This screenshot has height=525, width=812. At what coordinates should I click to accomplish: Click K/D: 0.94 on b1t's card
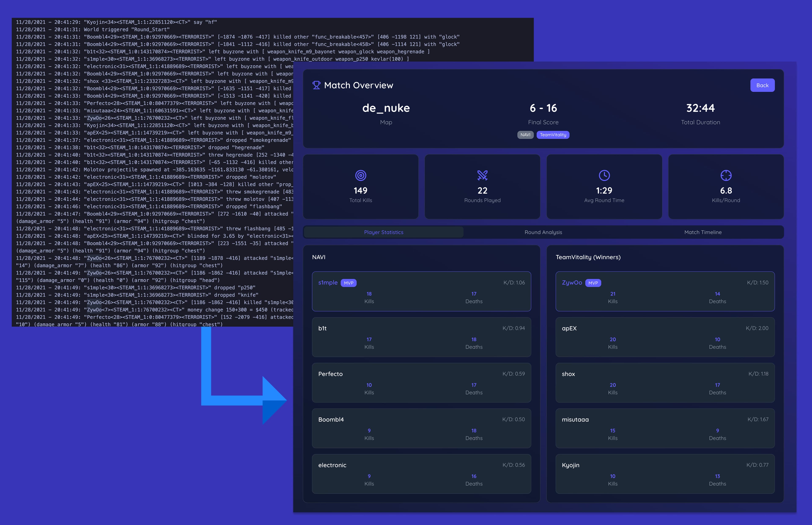point(513,328)
